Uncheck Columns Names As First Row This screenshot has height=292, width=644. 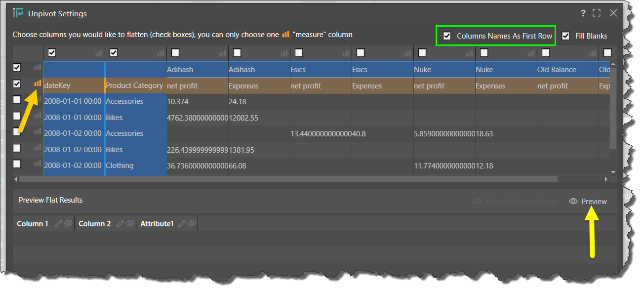point(447,36)
